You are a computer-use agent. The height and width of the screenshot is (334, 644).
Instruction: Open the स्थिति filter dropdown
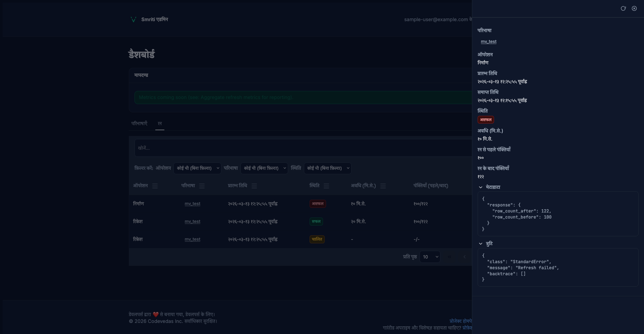point(327,168)
